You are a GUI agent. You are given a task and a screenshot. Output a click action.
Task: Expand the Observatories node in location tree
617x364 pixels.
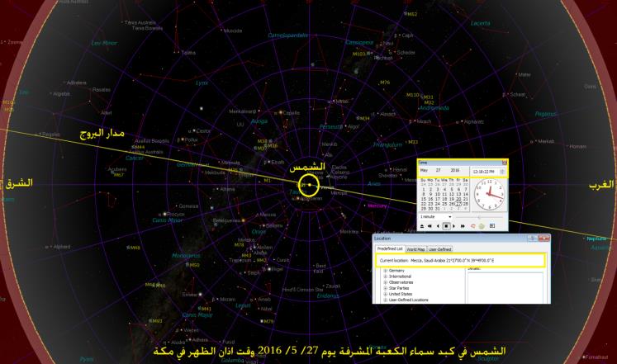(x=385, y=282)
